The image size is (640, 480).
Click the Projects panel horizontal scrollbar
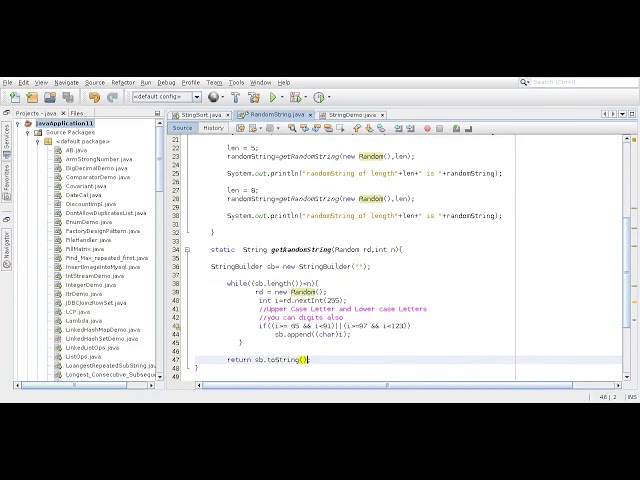point(74,385)
